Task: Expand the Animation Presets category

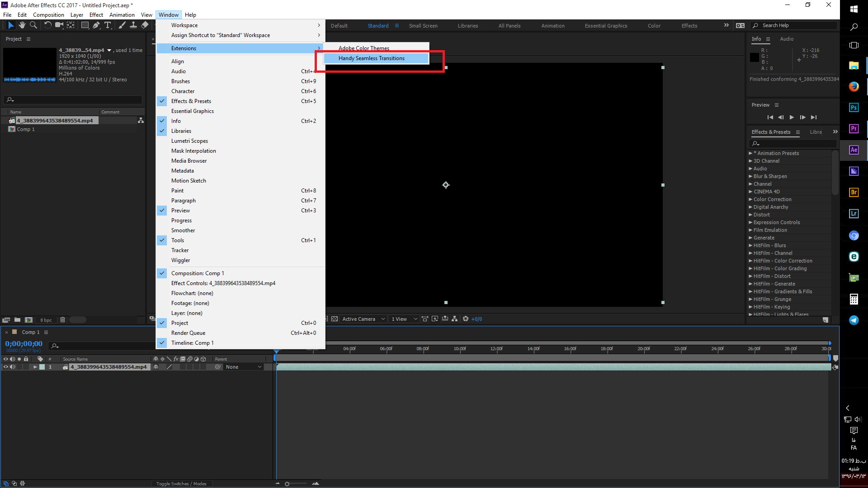Action: pos(750,153)
